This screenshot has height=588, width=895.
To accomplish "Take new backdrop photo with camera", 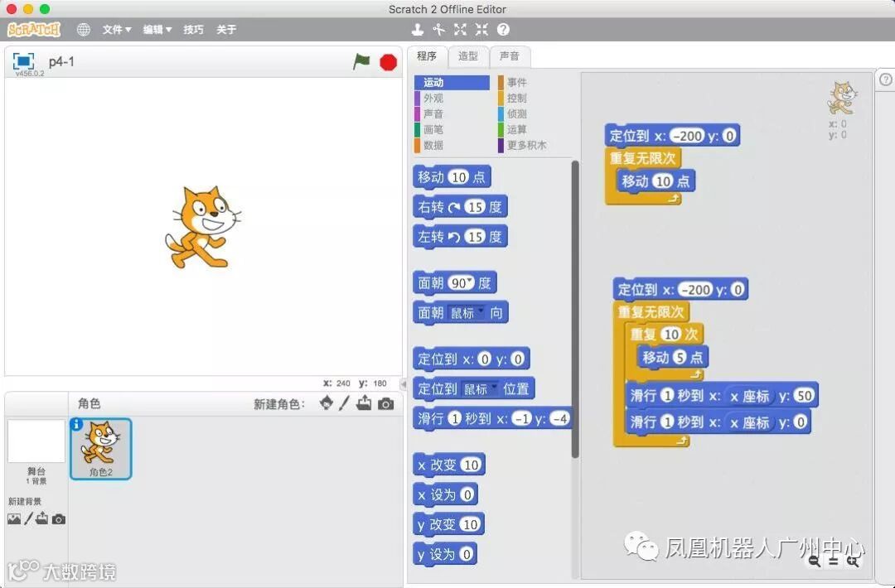I will pyautogui.click(x=58, y=519).
